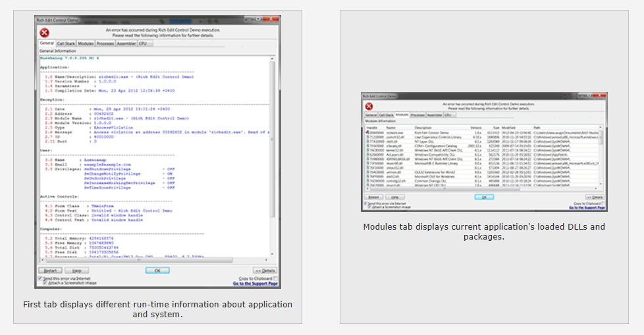Screen dimensions: 644x335
Task: Click scroll-up arrow of General Information log
Action: 272,59
